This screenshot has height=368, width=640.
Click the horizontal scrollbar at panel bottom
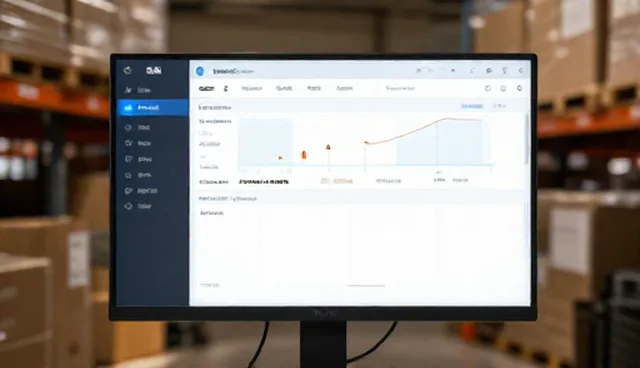click(x=365, y=286)
